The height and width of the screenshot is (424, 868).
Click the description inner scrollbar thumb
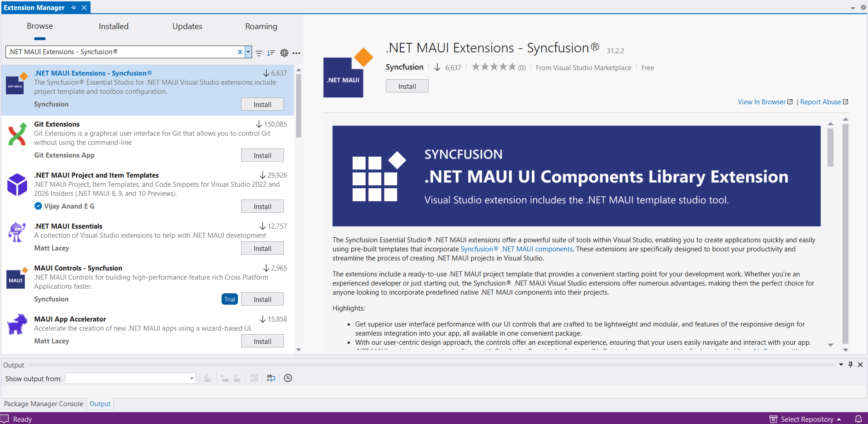click(x=830, y=148)
